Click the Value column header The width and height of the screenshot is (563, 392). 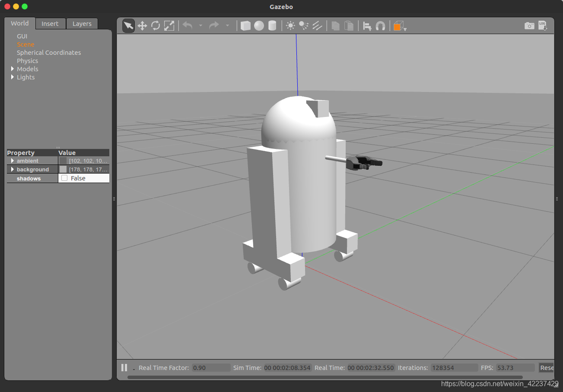coord(84,153)
